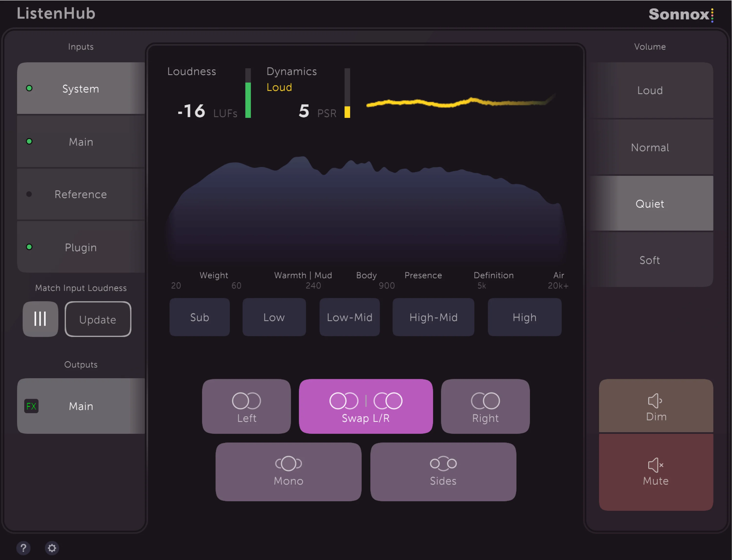Image resolution: width=732 pixels, height=560 pixels.
Task: Click the Body spectrum label
Action: coord(366,275)
